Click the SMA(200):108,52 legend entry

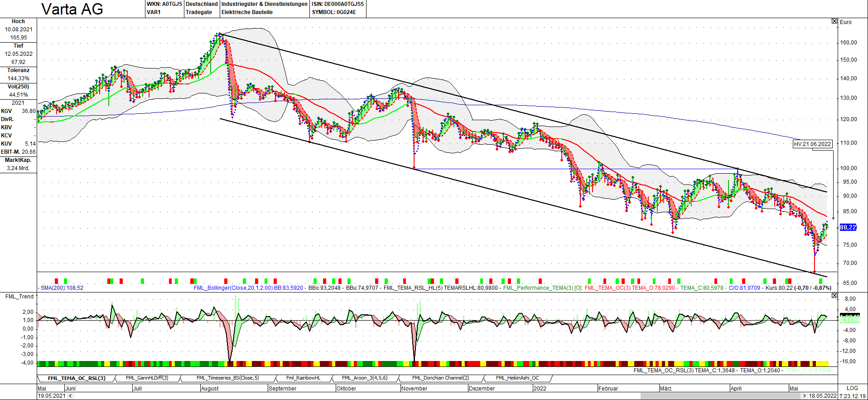coord(62,288)
